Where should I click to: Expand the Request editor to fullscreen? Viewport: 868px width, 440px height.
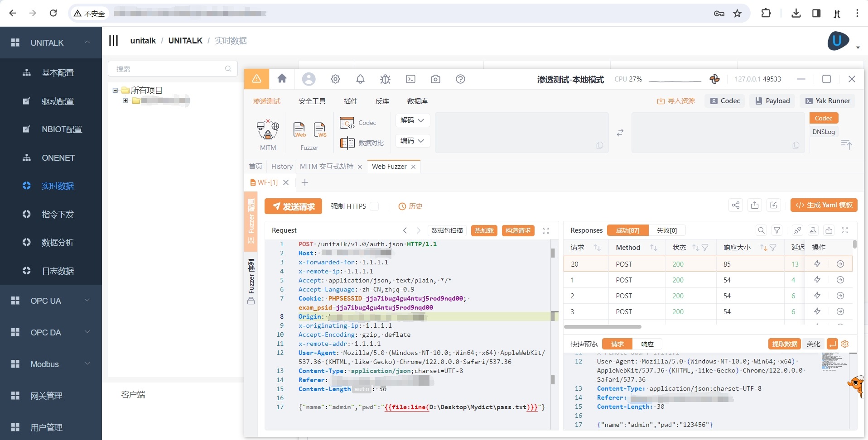(x=546, y=230)
